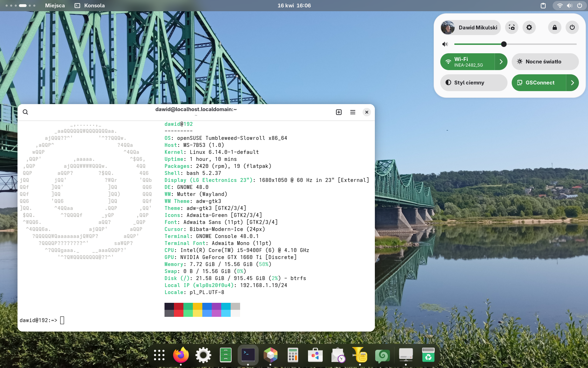Click the date and time button
The height and width of the screenshot is (368, 588).
[294, 6]
